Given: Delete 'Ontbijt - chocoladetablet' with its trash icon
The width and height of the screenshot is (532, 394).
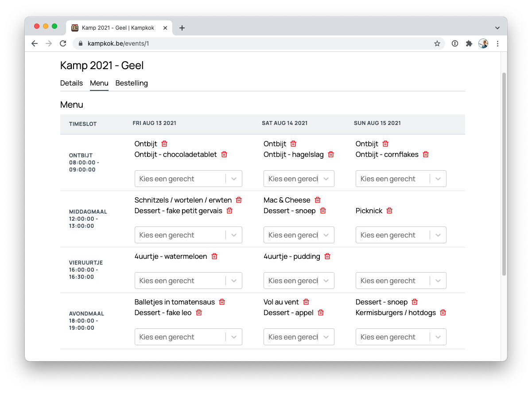Looking at the screenshot, I should pos(224,155).
